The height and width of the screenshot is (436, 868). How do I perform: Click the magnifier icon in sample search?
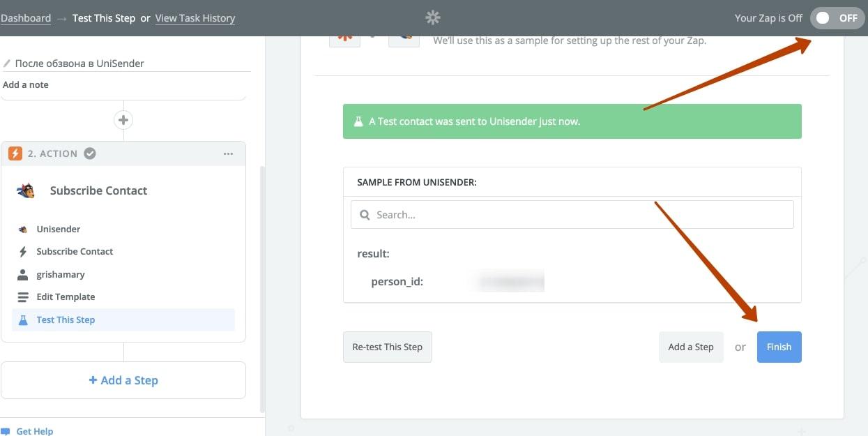click(365, 215)
